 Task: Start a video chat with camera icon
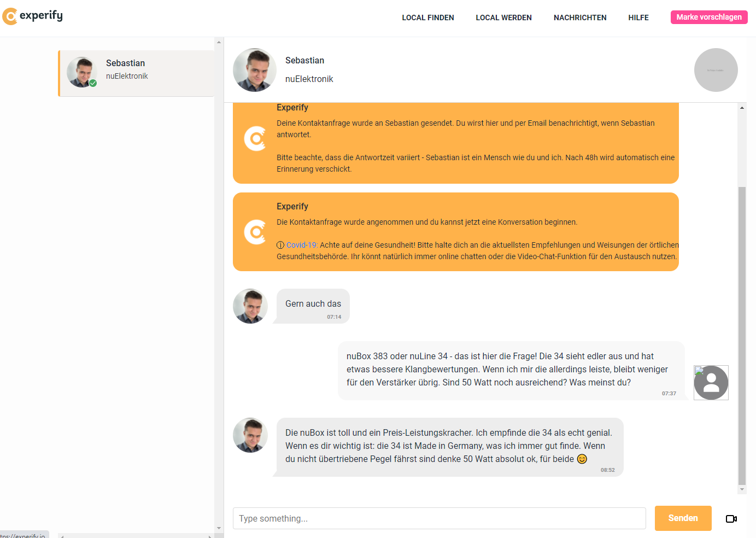click(731, 518)
